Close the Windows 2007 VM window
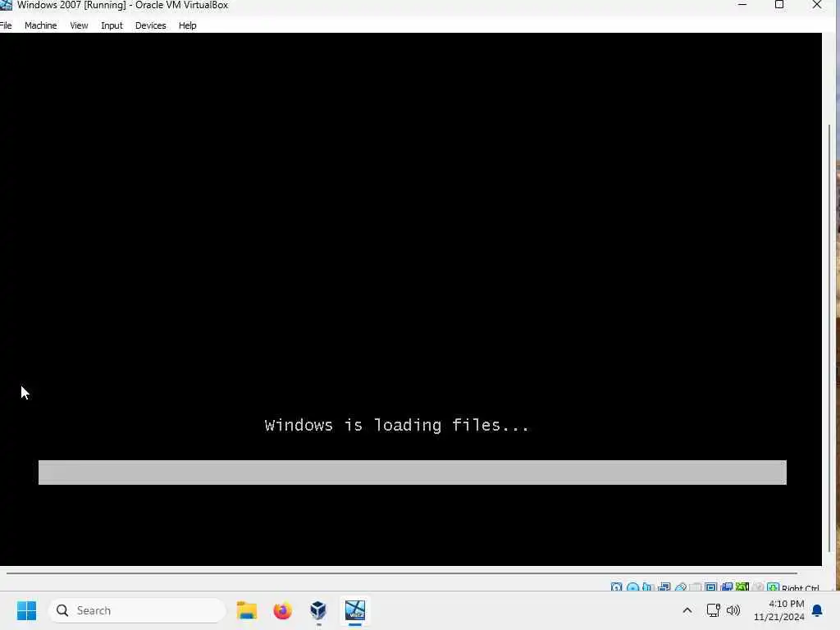This screenshot has width=840, height=630. point(817,5)
